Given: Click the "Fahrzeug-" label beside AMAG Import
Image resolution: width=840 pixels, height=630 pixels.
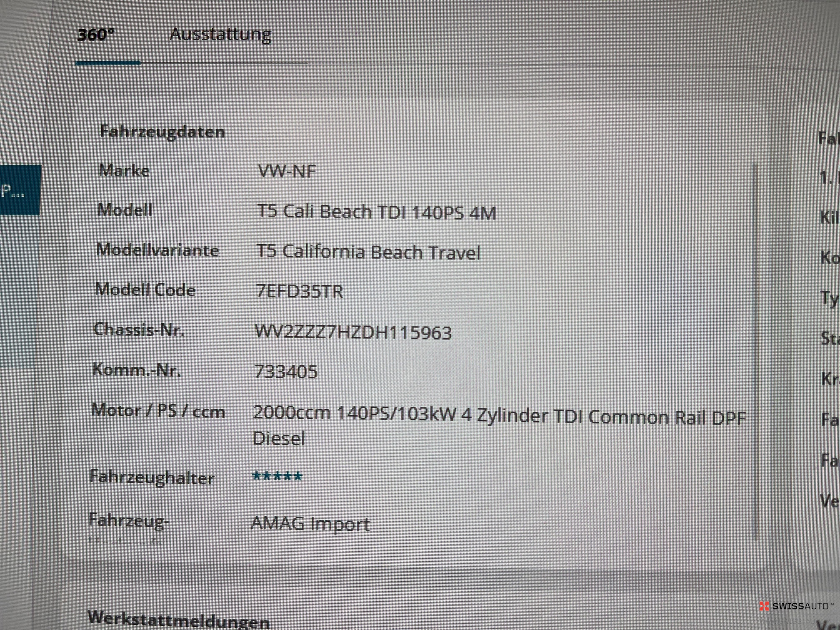Looking at the screenshot, I should tap(129, 521).
